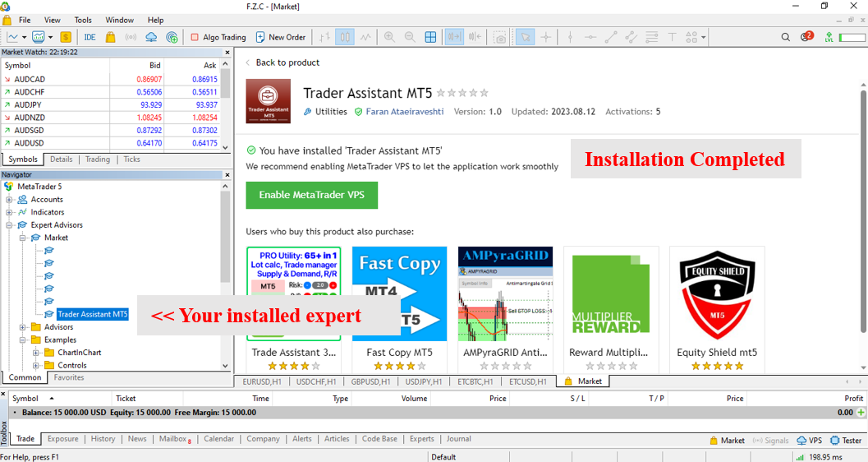Open the account notifications icon with badge
This screenshot has width=868, height=462.
pyautogui.click(x=806, y=36)
